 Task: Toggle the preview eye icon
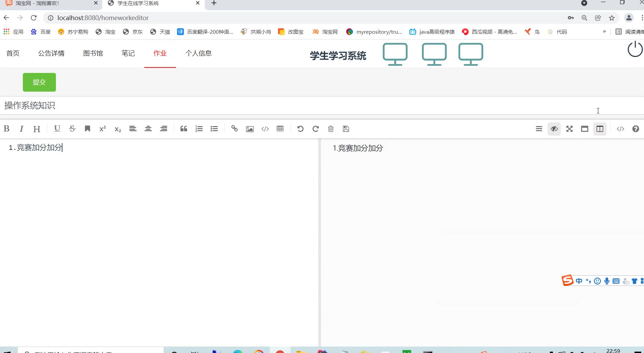coord(554,129)
